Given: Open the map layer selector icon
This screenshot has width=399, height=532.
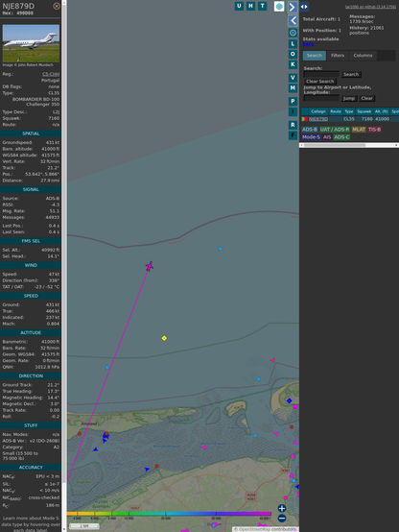Looking at the screenshot, I should (x=279, y=7).
